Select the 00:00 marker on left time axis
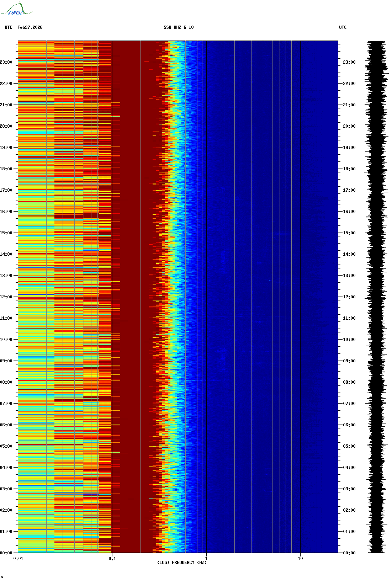Screen dimensions: 392x581 [6, 553]
